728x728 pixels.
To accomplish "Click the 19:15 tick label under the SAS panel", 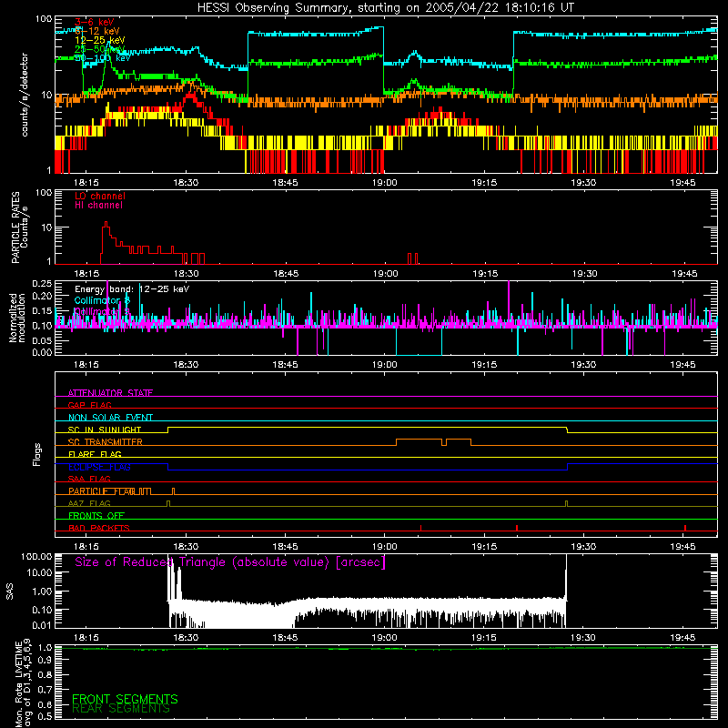I will [x=484, y=638].
